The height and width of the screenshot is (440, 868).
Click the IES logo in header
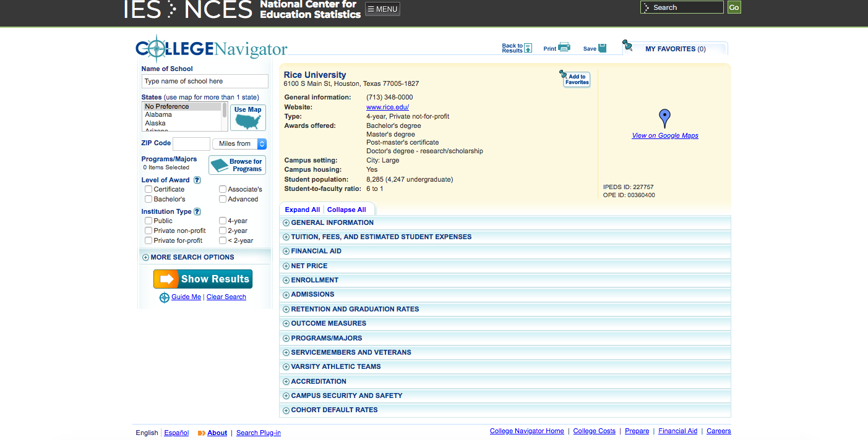[142, 8]
